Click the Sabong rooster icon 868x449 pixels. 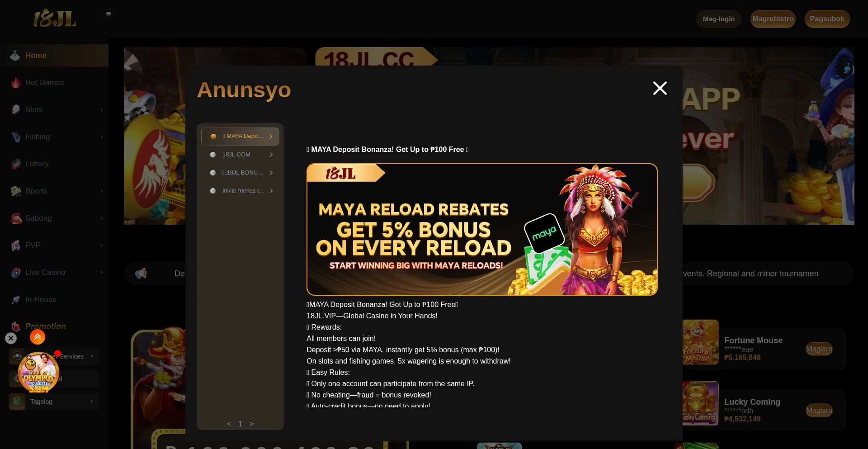click(x=15, y=218)
